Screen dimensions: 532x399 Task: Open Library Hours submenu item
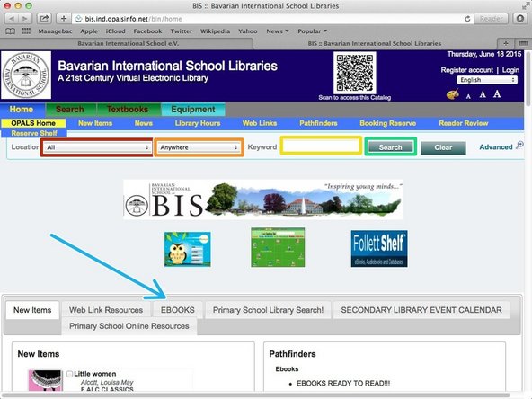coord(198,123)
